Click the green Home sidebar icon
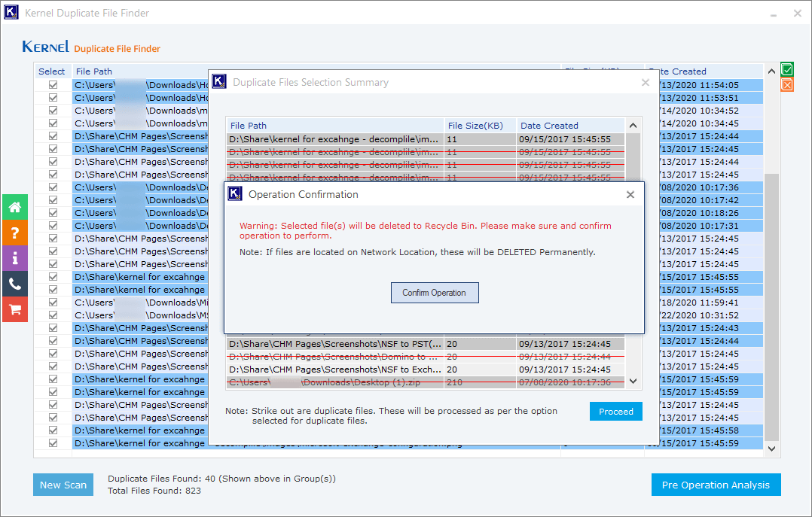Viewport: 812px width, 517px height. point(15,207)
